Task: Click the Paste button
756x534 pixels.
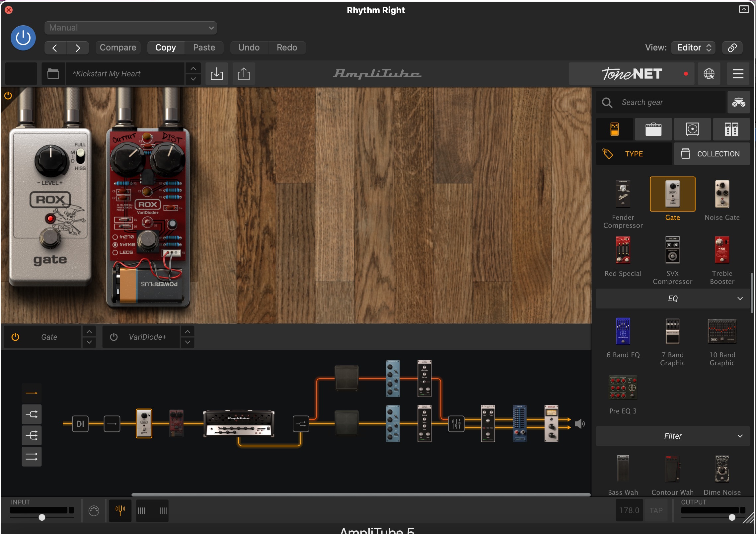Action: coord(204,48)
